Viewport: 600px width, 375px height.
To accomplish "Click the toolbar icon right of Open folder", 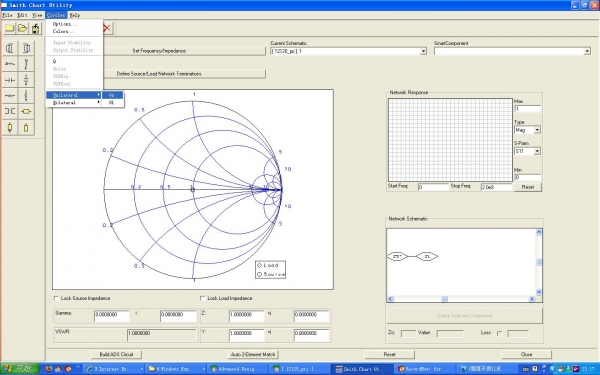I will click(36, 28).
